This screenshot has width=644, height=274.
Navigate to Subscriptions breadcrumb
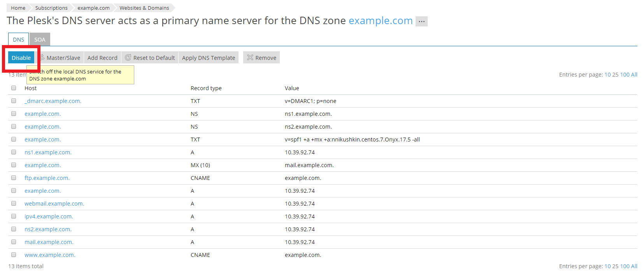pyautogui.click(x=51, y=8)
